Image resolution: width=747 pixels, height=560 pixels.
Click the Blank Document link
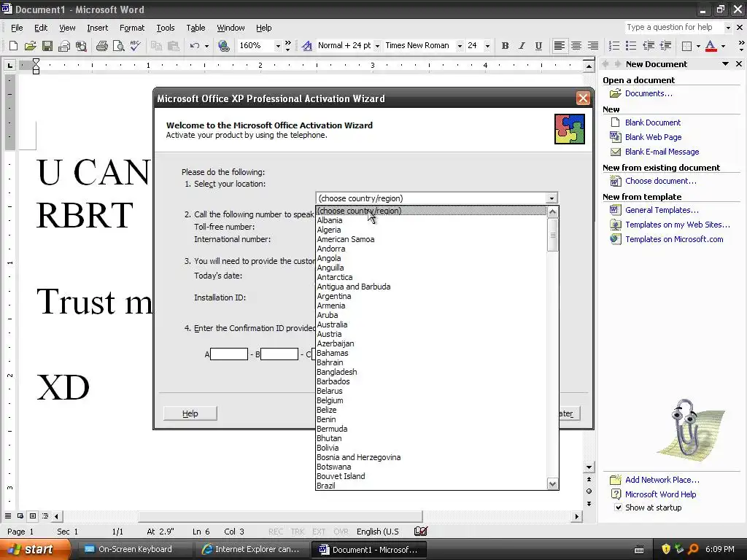(x=653, y=122)
